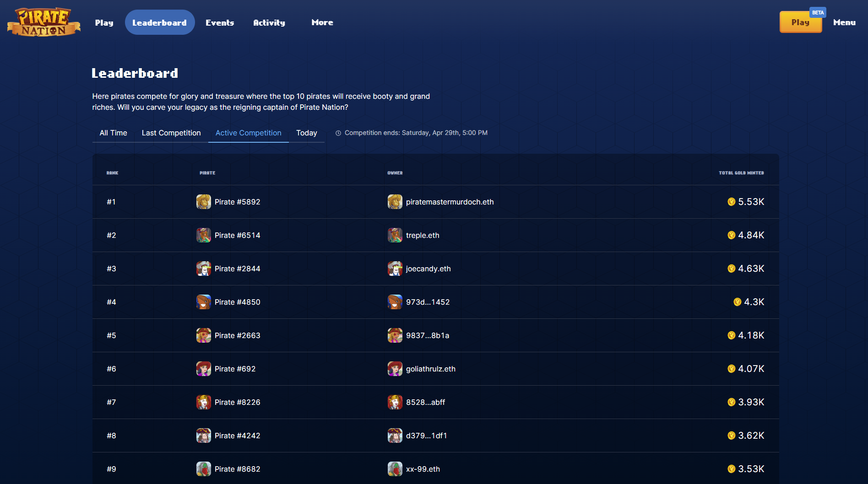Click the joecandy.eth owner avatar
This screenshot has width=868, height=484.
click(395, 269)
